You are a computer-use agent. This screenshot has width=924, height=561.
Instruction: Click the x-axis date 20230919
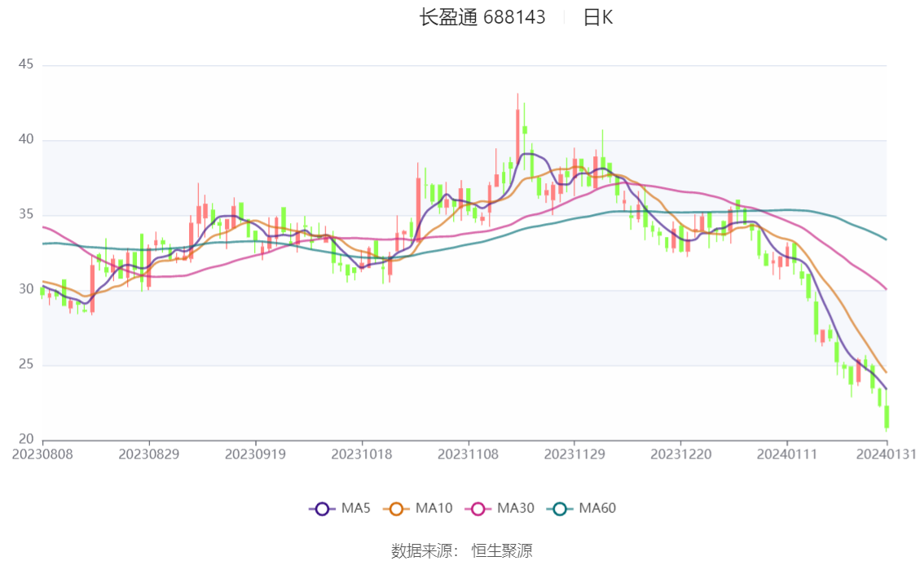(255, 454)
